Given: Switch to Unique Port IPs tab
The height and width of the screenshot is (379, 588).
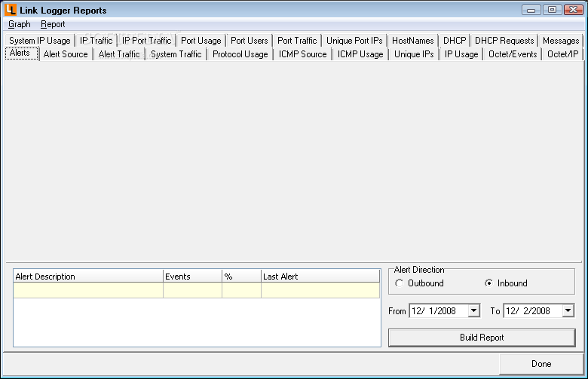Looking at the screenshot, I should [x=354, y=41].
